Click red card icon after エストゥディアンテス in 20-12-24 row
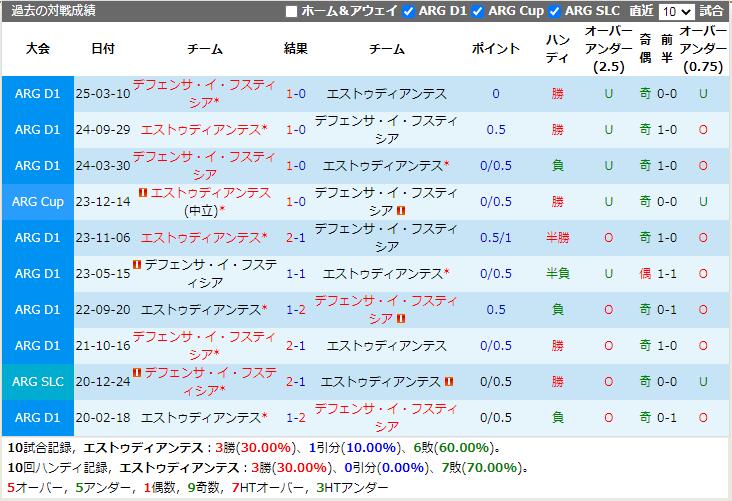The image size is (732, 501). pos(449,381)
